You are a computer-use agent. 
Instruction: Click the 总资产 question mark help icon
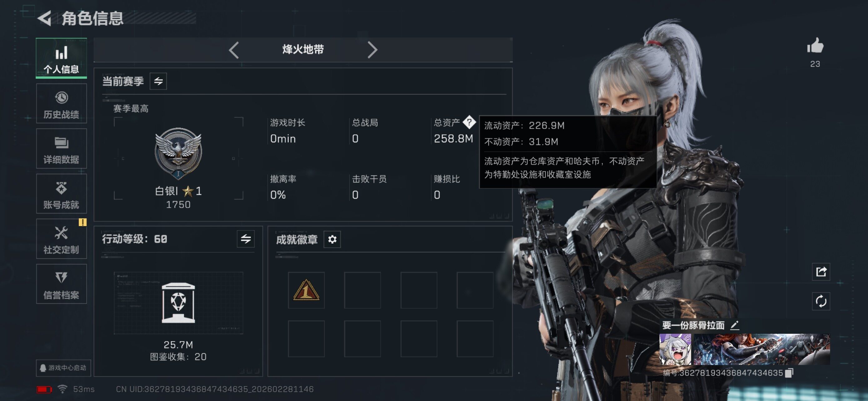[469, 122]
